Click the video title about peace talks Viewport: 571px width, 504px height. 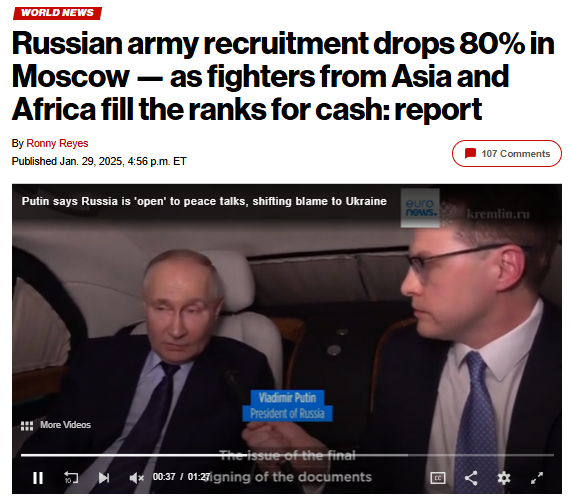204,201
